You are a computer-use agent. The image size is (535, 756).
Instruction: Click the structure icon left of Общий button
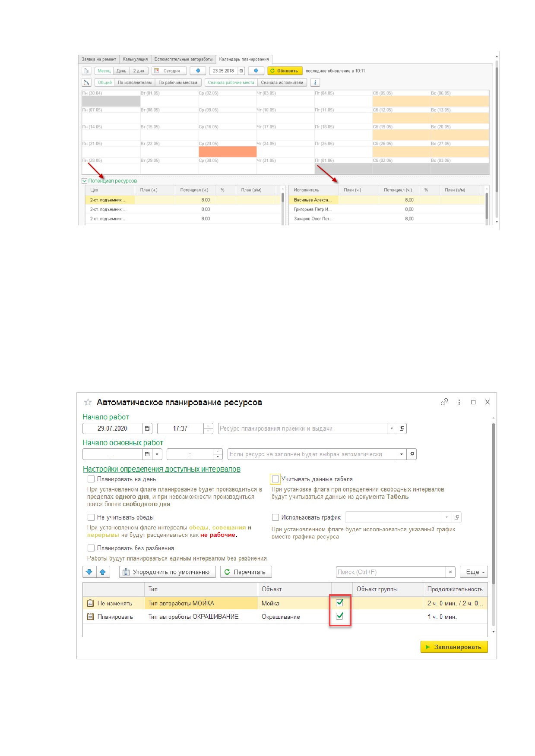click(86, 82)
